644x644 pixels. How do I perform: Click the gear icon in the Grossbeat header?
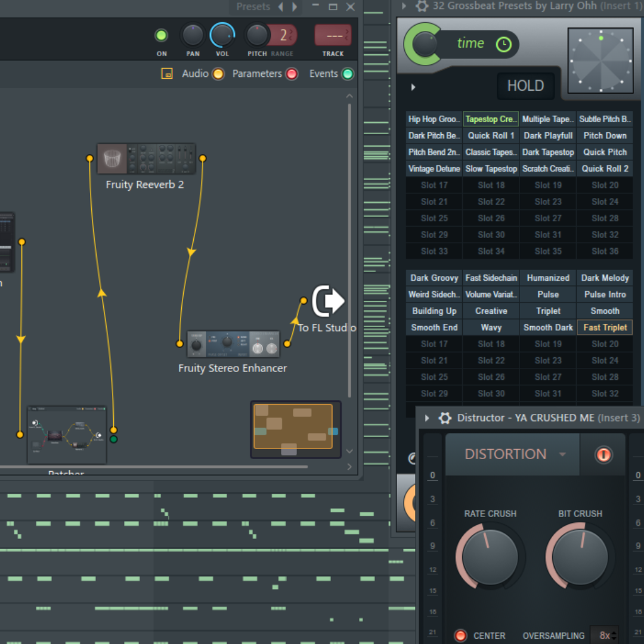pyautogui.click(x=422, y=6)
